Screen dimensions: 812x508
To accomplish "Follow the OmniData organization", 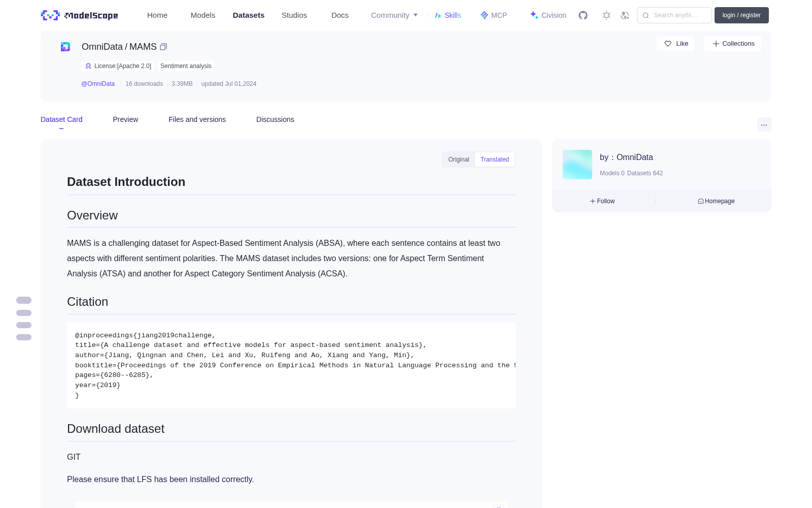I will 602,201.
